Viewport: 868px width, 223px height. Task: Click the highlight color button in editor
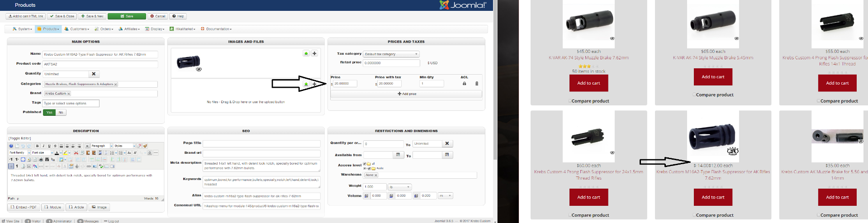pos(65,153)
